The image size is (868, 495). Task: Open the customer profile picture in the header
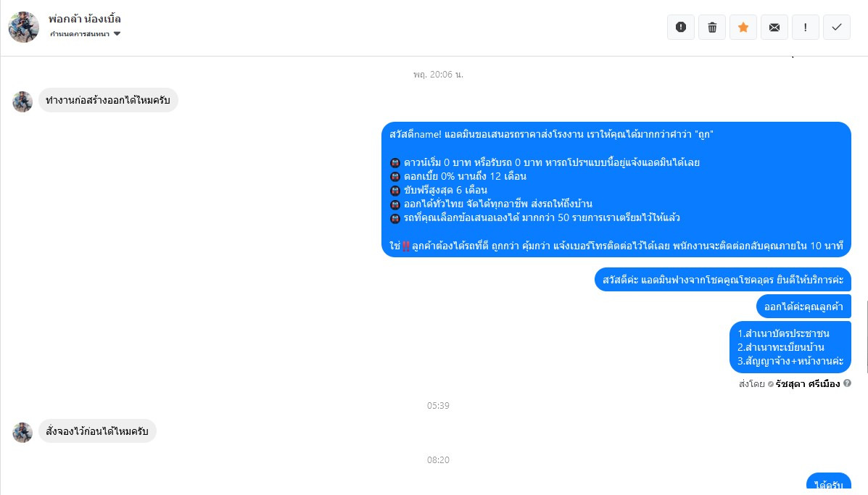(24, 27)
